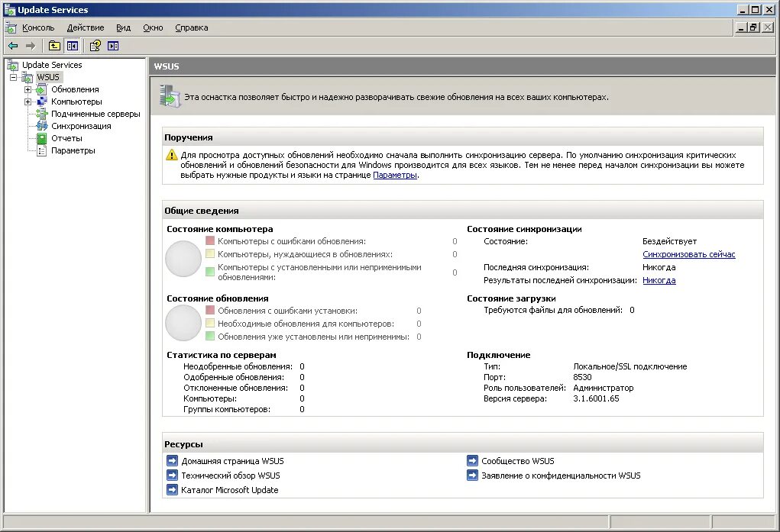
Task: Minimize the inner MMC child window
Action: [742, 27]
